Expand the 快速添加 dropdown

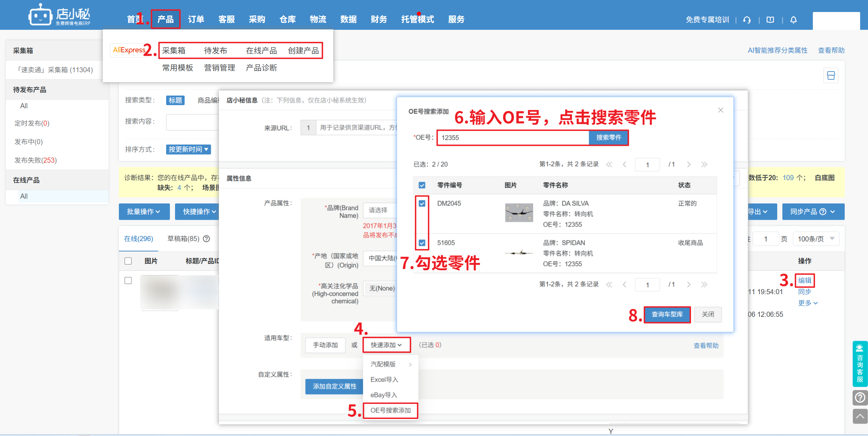coord(386,345)
